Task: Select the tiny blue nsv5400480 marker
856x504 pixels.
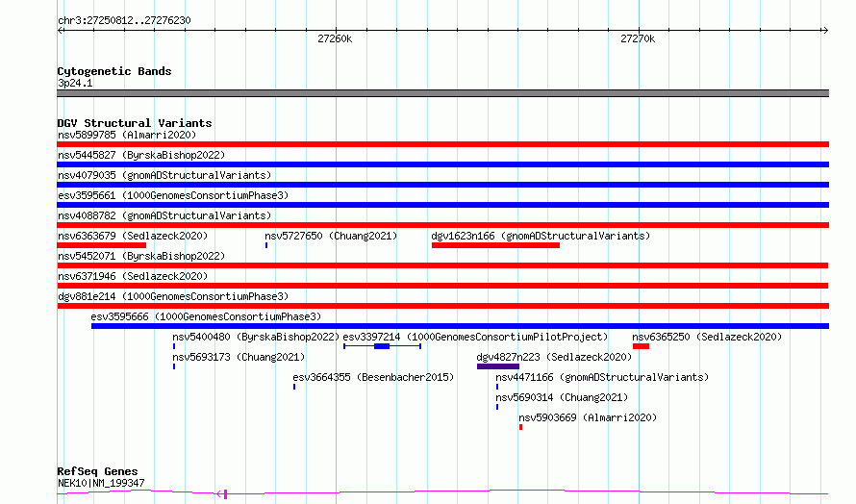Action: coord(174,346)
